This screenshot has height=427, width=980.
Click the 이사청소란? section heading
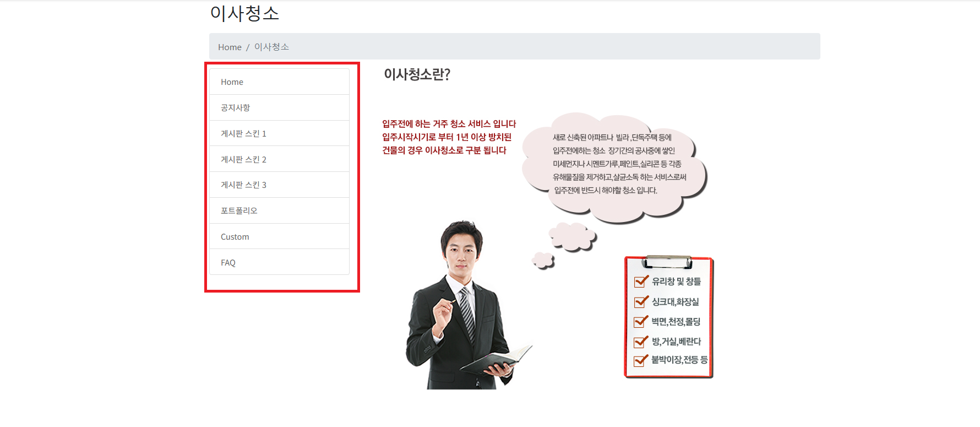(417, 74)
